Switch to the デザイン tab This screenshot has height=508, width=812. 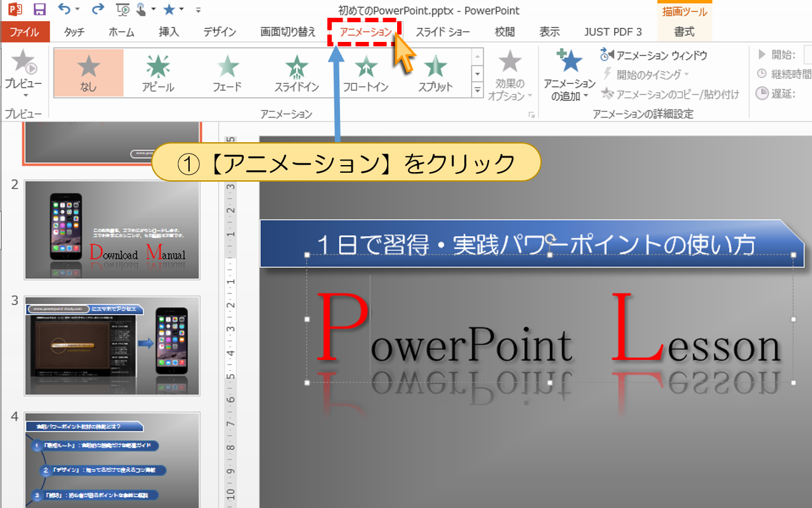[x=220, y=32]
